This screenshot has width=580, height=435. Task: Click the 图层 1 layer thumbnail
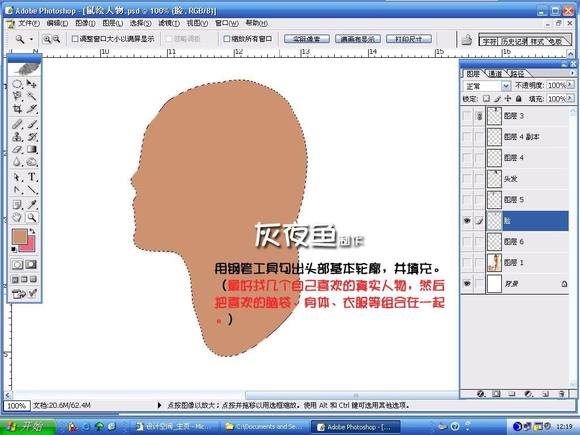495,263
